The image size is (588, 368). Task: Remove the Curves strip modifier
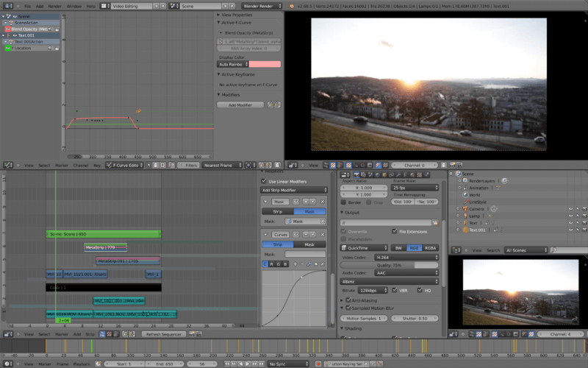(323, 234)
